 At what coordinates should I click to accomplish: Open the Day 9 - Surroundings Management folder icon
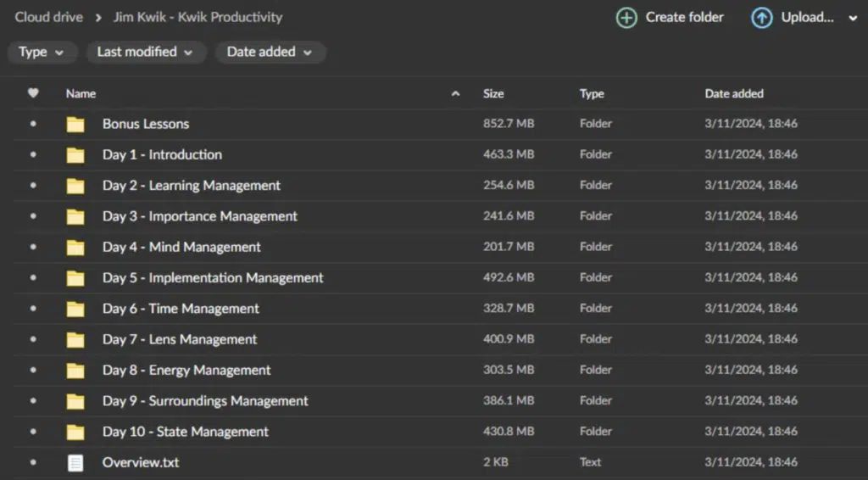75,401
